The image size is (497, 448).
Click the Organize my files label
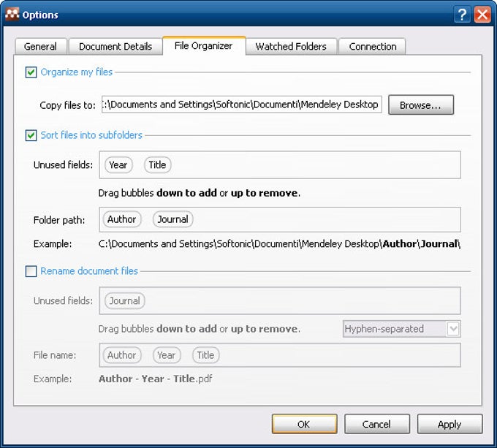click(77, 72)
